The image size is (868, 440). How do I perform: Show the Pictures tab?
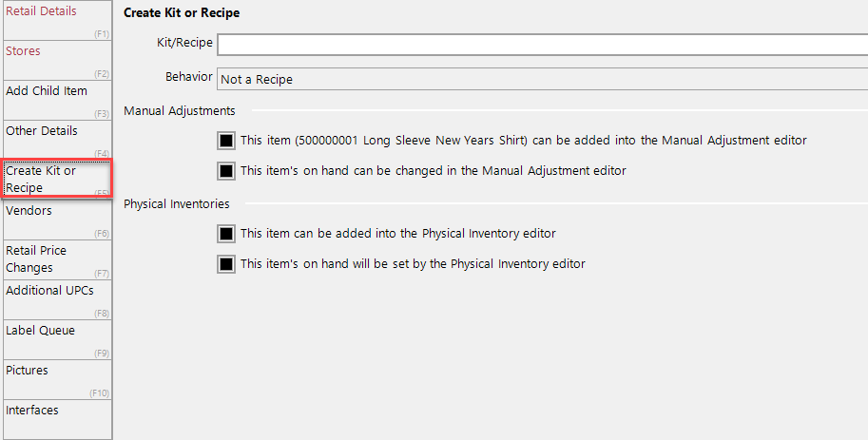coord(58,379)
